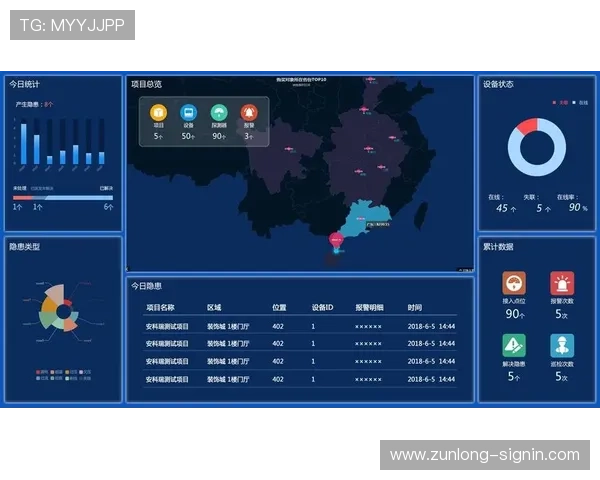Click the 5次 value under 巡检次数

pyautogui.click(x=561, y=377)
